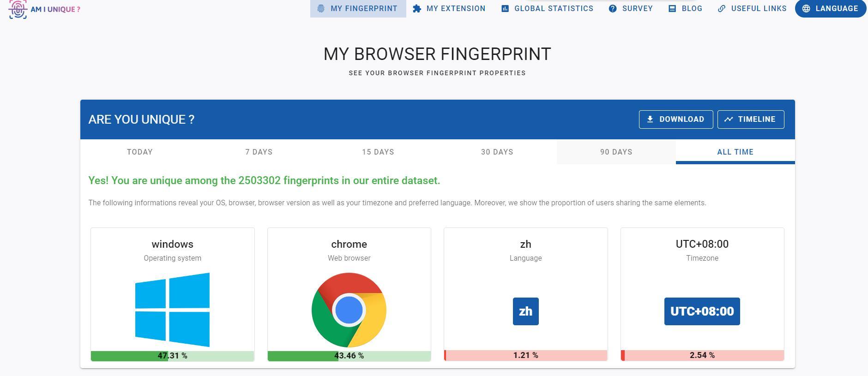Viewport: 868px width, 376px height.
Task: Select the 7 Days tab
Action: (x=259, y=152)
